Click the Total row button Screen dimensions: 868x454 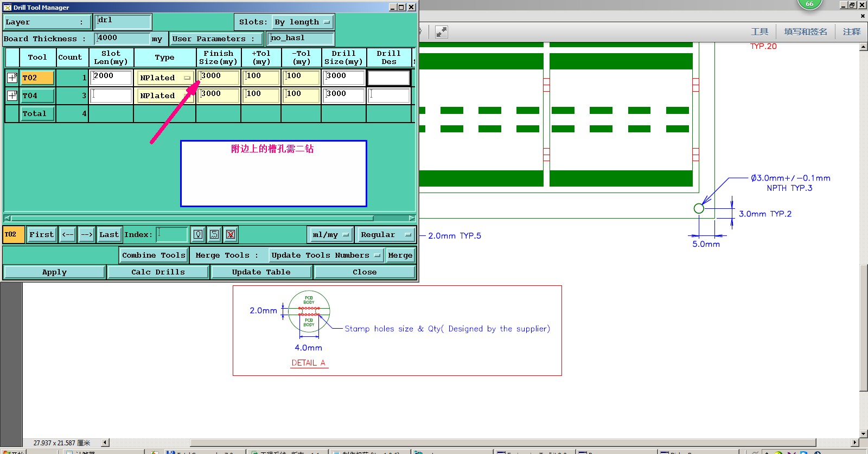point(37,113)
